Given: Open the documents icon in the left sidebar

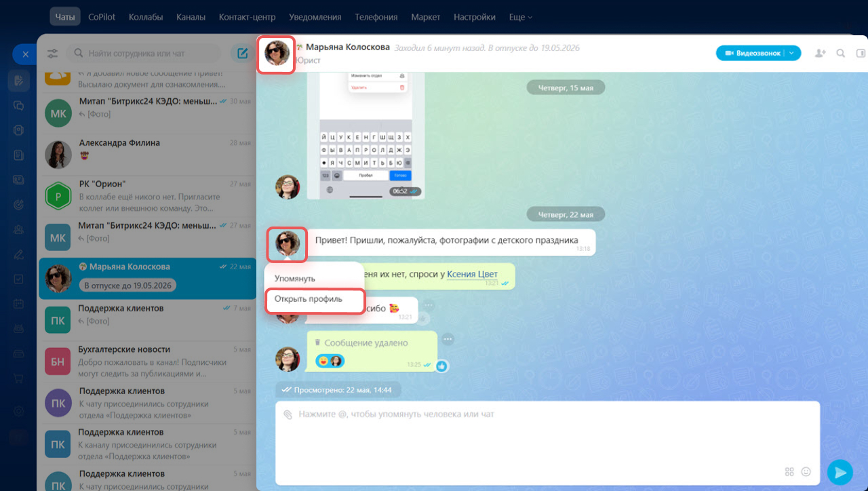Looking at the screenshot, I should pos(19,155).
